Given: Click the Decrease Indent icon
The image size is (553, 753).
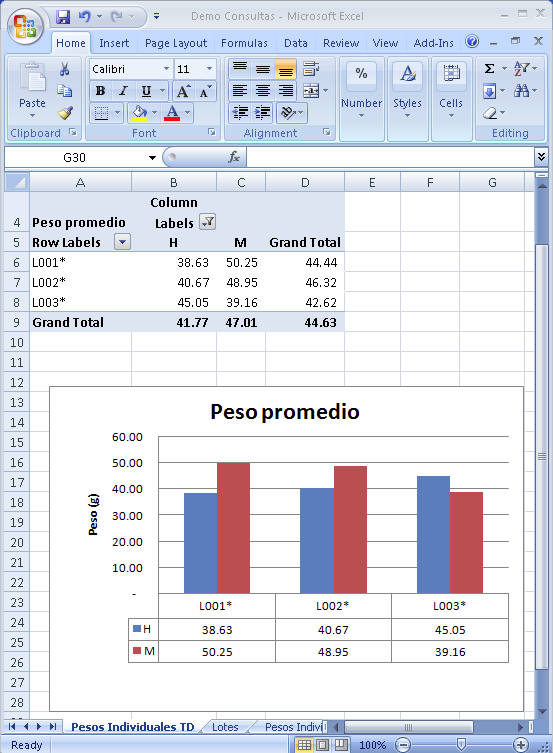Looking at the screenshot, I should point(240,113).
